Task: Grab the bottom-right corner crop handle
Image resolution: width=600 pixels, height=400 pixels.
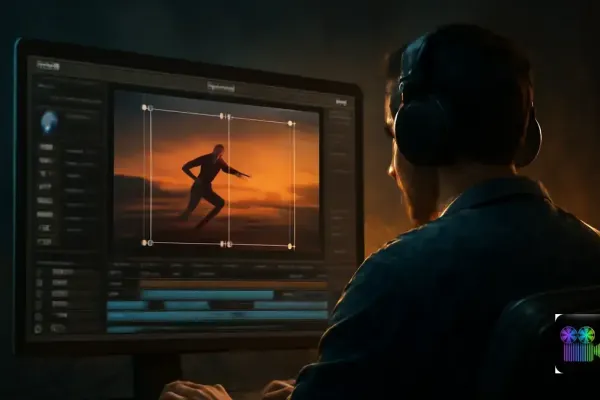Action: (x=290, y=246)
